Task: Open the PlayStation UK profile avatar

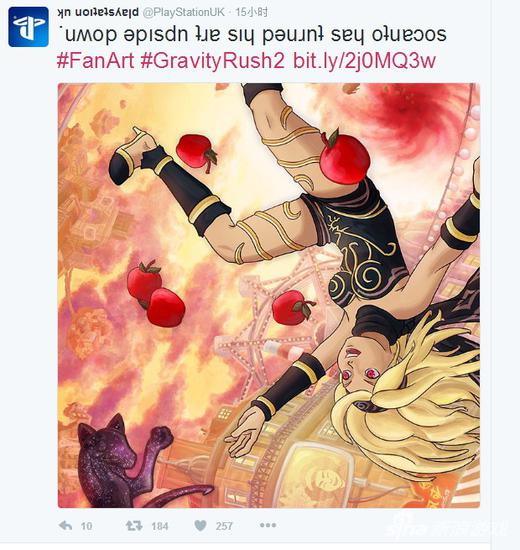Action: click(28, 27)
